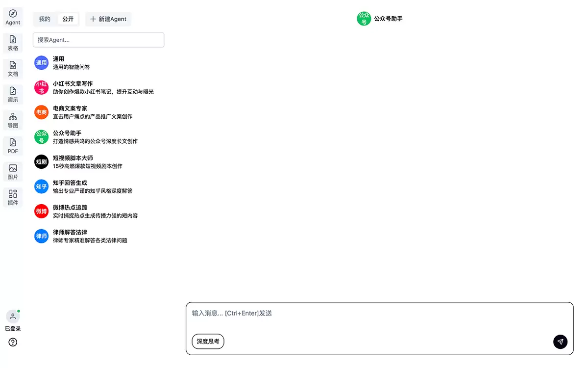Screen dimensions: 588x368
Task: Toggle the 深度思考 deep thinking mode
Action: [208, 341]
